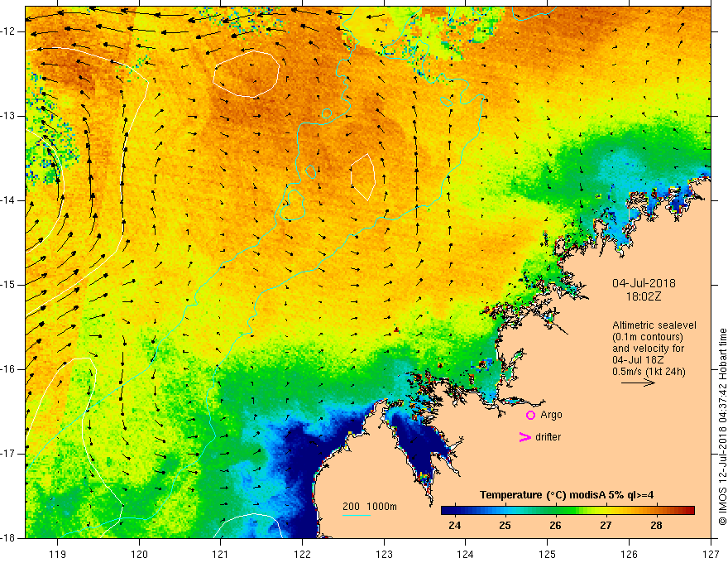Screen dimensions: 728x563
Task: Click the color bar value '25'
Action: click(x=505, y=526)
